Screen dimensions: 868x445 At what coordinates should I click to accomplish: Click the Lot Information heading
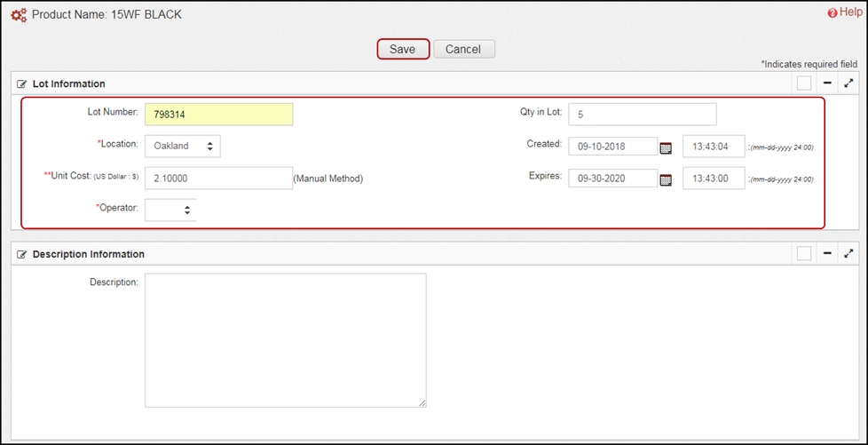pyautogui.click(x=68, y=83)
